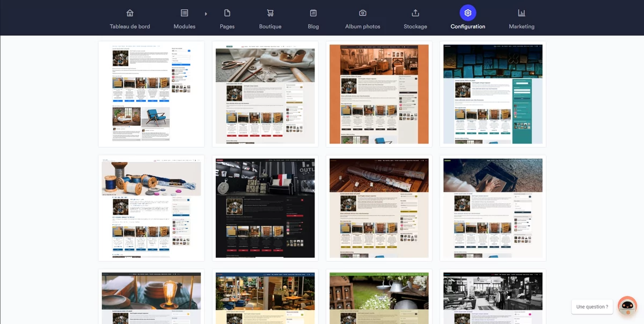Screen dimensions: 644x324
Task: Expand the arrow next to Modules
Action: pyautogui.click(x=206, y=13)
